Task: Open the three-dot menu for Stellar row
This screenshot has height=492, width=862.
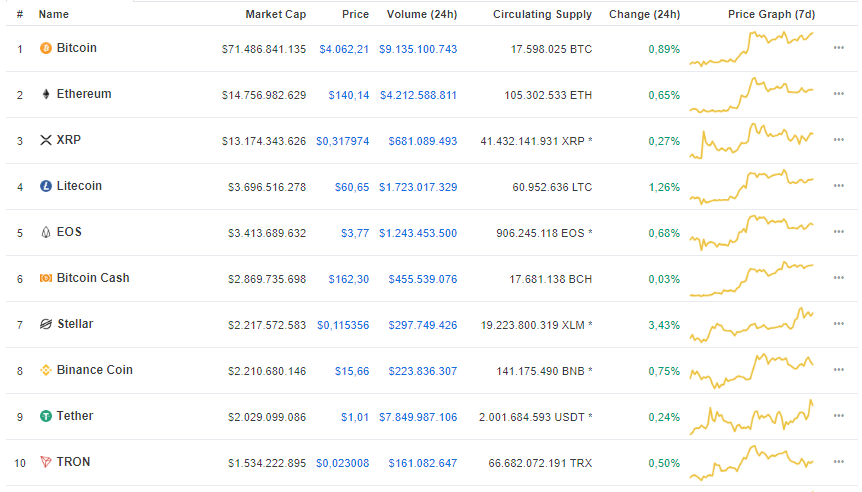Action: [x=838, y=324]
